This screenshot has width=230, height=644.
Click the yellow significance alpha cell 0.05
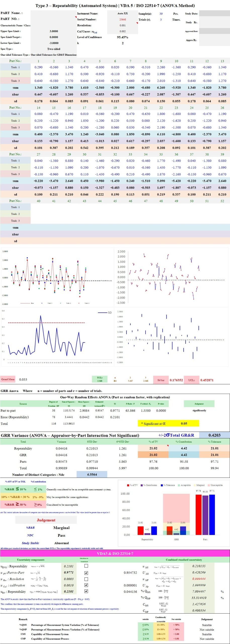[184, 423]
